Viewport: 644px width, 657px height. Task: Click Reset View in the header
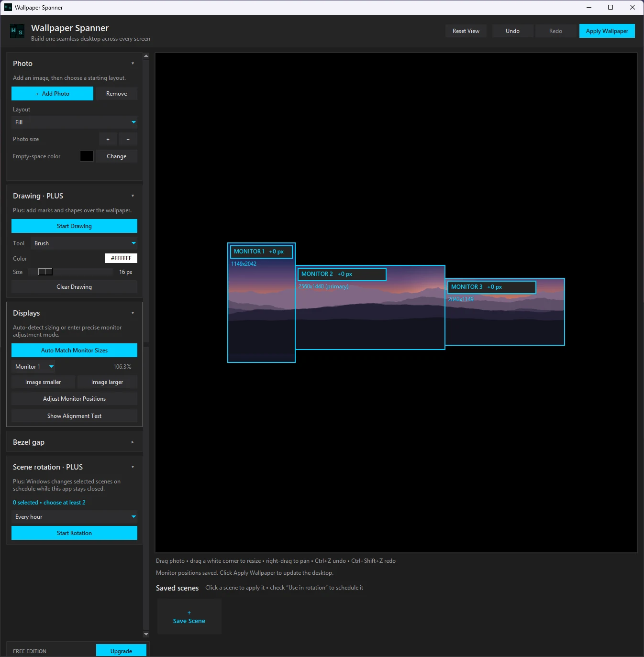coord(466,31)
